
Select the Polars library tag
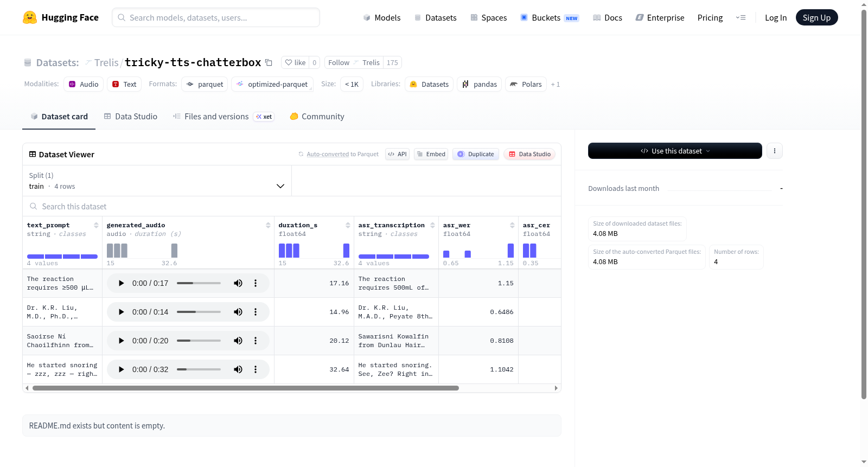pyautogui.click(x=526, y=84)
